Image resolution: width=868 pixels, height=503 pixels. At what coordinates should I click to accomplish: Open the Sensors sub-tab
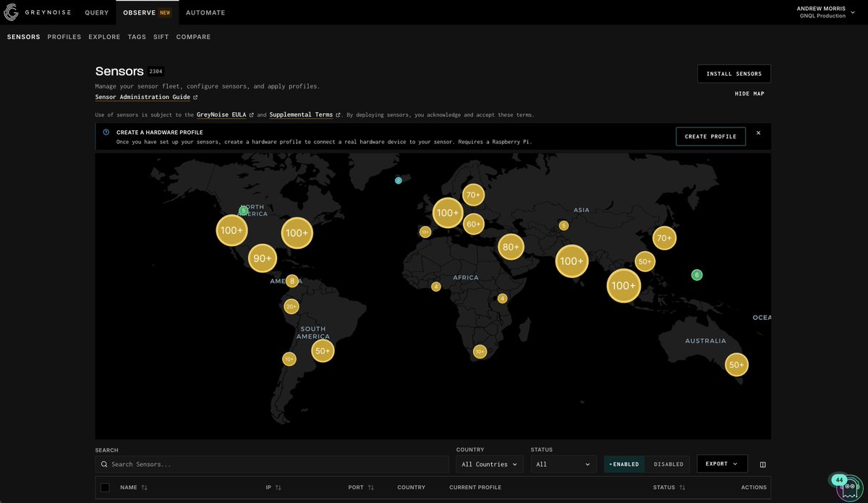coord(24,37)
